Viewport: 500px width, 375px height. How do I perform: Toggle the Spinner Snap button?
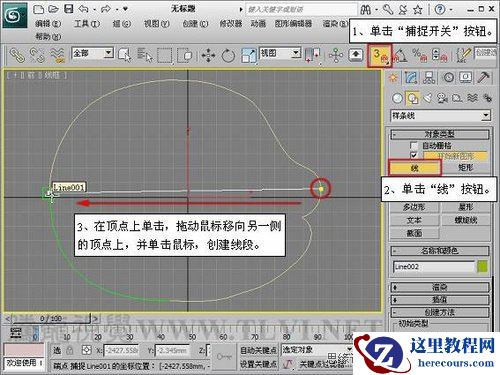[439, 55]
